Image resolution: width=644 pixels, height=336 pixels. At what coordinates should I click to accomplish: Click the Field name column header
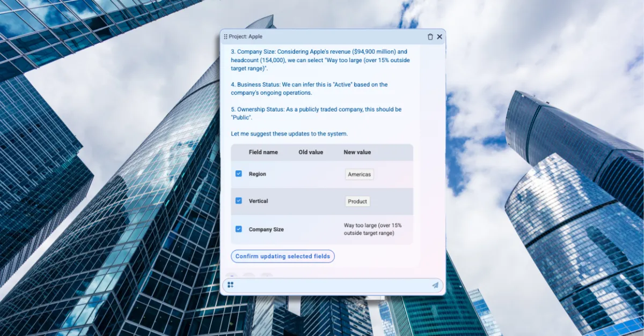coord(264,152)
